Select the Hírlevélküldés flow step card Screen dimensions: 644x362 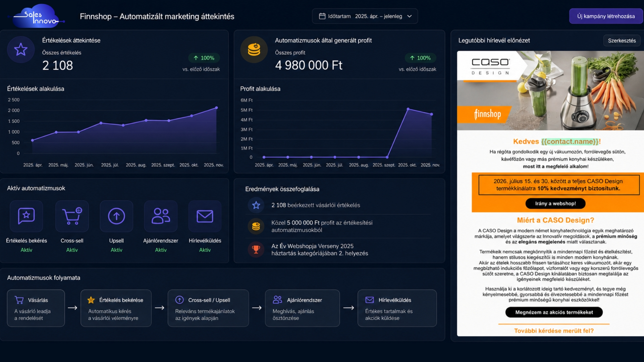tap(397, 308)
